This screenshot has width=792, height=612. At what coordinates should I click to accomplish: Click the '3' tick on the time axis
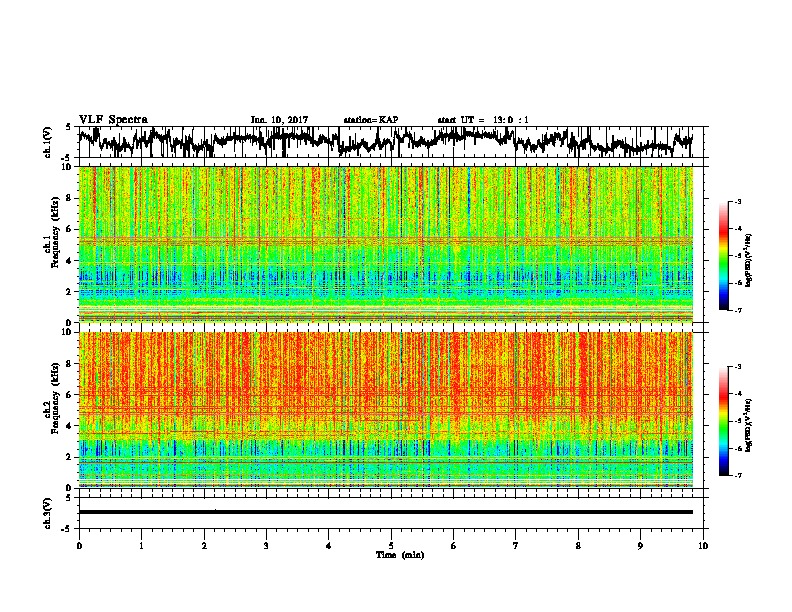266,546
